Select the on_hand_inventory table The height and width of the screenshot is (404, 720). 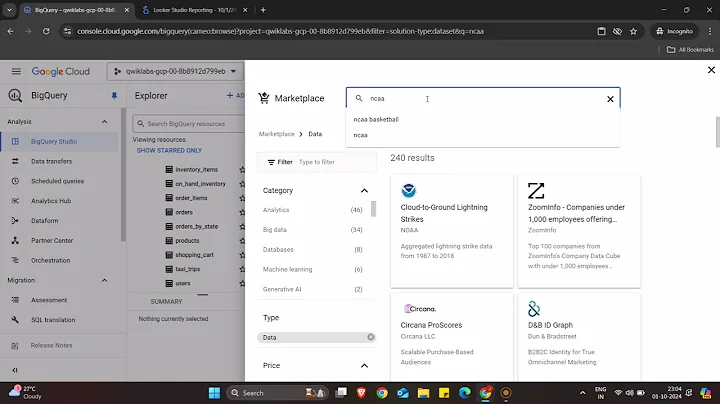click(201, 184)
